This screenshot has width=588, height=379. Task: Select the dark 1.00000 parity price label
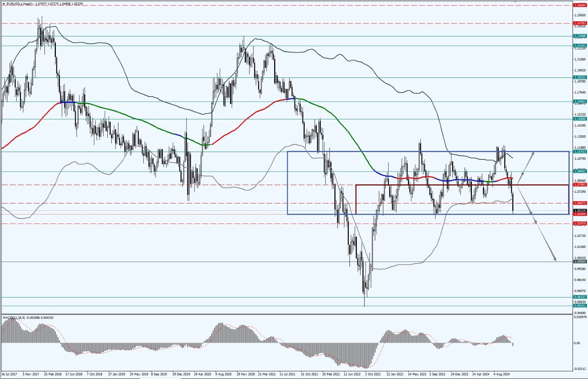(580, 261)
